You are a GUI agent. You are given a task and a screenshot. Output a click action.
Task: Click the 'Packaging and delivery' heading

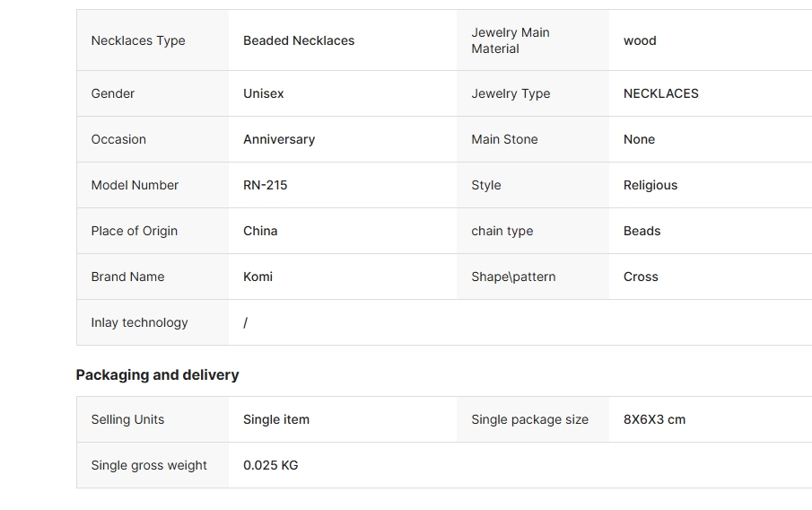[157, 374]
